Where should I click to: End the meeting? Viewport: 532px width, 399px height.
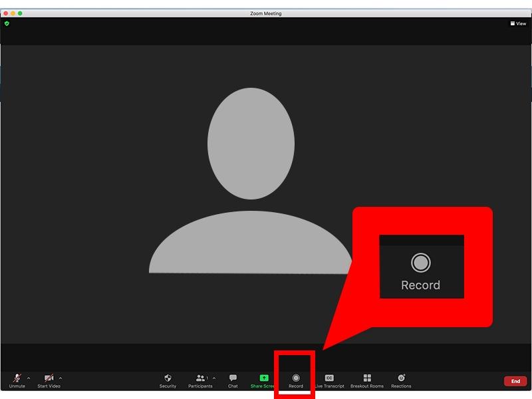pos(515,381)
